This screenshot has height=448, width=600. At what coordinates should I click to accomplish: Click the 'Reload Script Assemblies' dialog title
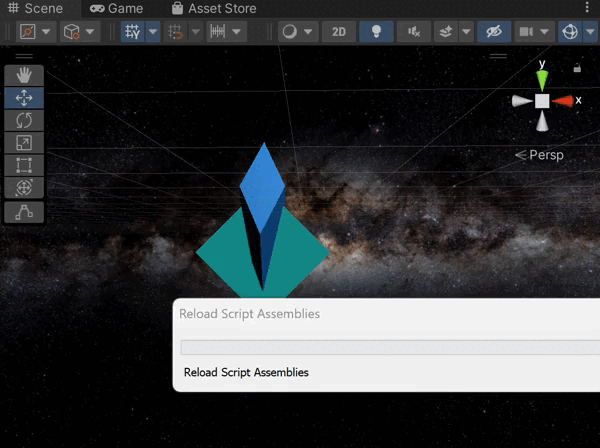click(249, 314)
